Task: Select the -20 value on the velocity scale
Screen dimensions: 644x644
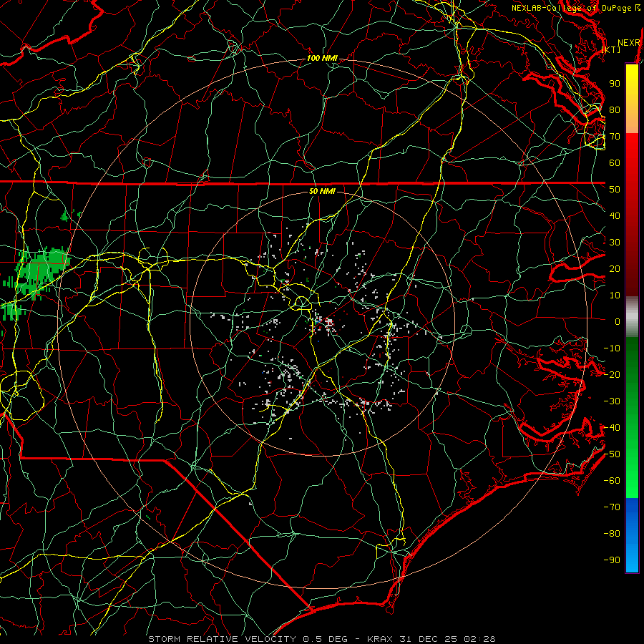Action: 612,375
